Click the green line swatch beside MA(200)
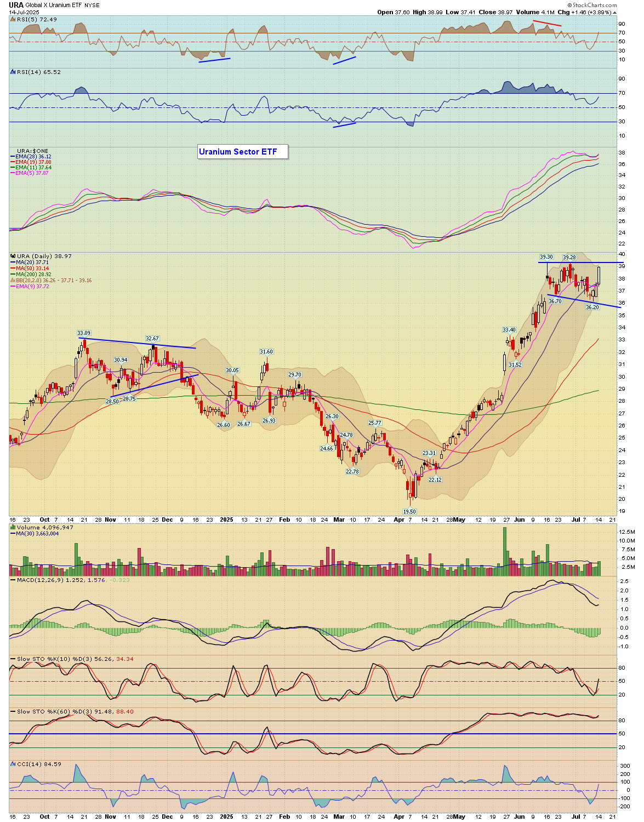The height and width of the screenshot is (822, 644). click(x=13, y=275)
